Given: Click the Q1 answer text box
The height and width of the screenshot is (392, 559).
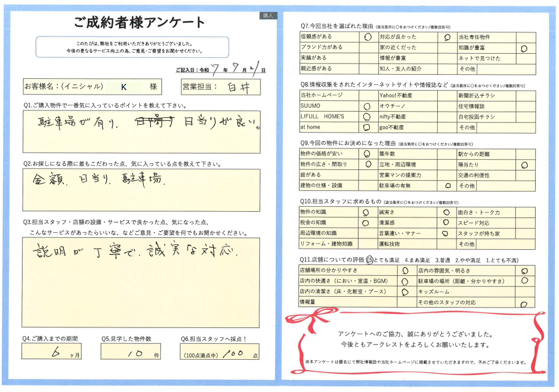Looking at the screenshot, I should click(142, 131).
